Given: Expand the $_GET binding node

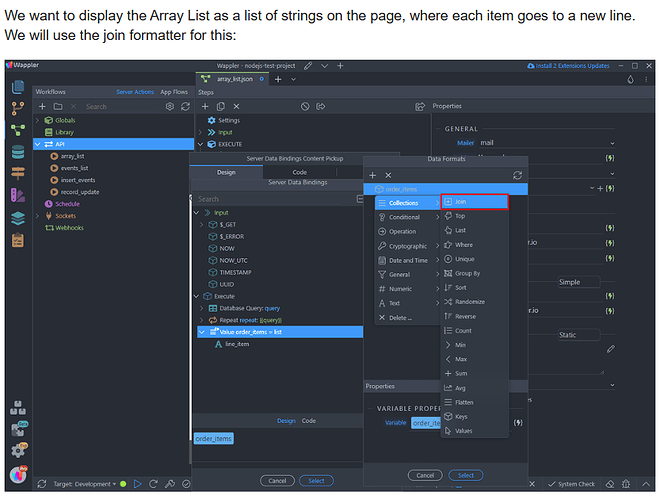Looking at the screenshot, I should pyautogui.click(x=201, y=225).
